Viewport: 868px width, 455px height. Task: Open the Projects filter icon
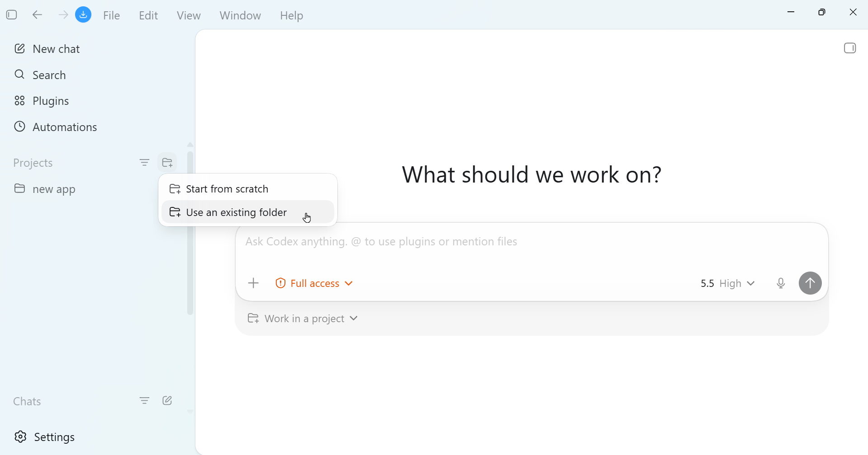click(x=145, y=163)
